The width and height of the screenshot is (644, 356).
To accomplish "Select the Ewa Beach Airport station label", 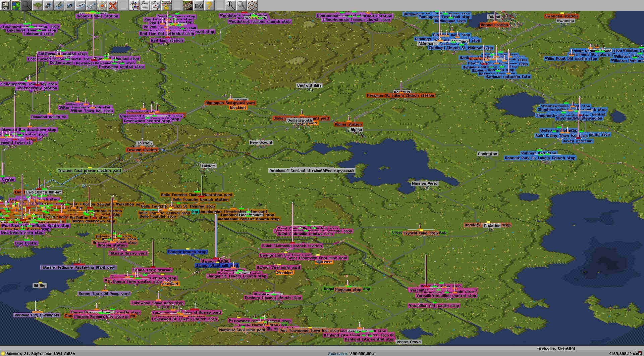I will pos(44,192).
